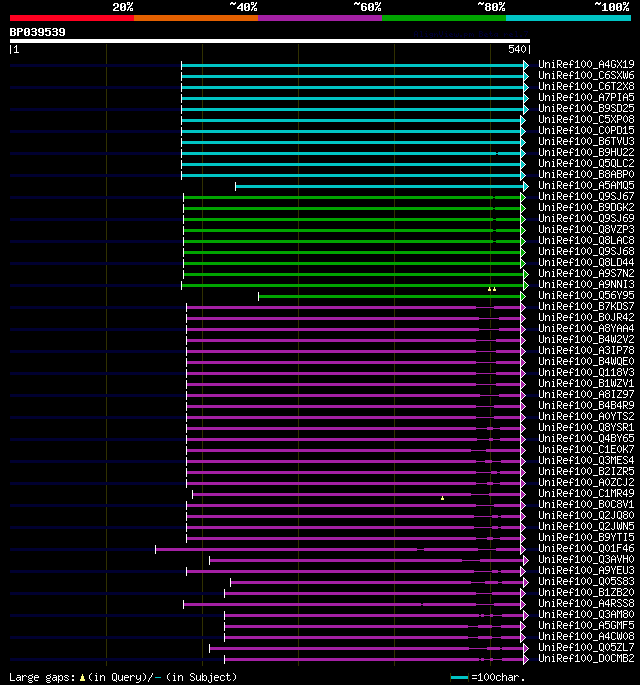
Task: Click the UniRef100_B4W2V2 text
Action: 586,339
